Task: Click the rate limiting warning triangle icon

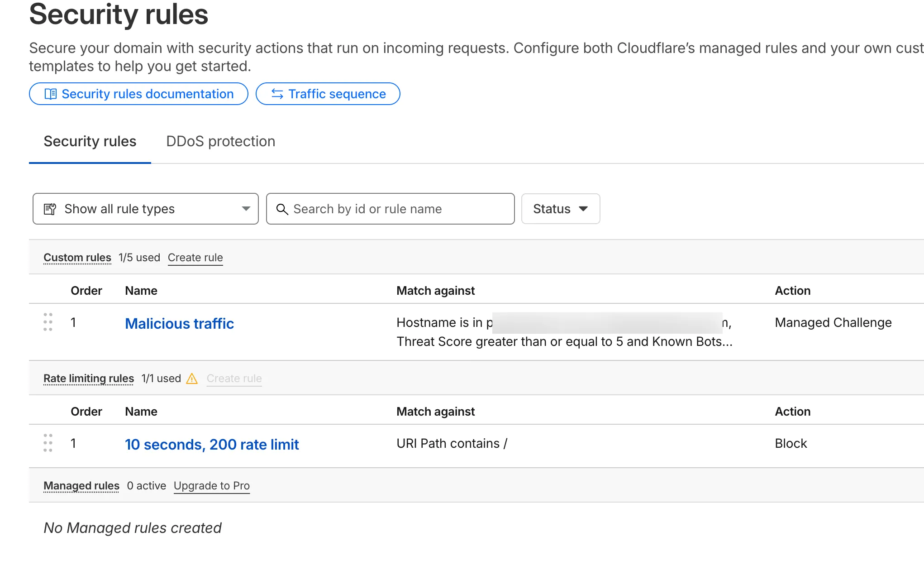Action: tap(192, 379)
